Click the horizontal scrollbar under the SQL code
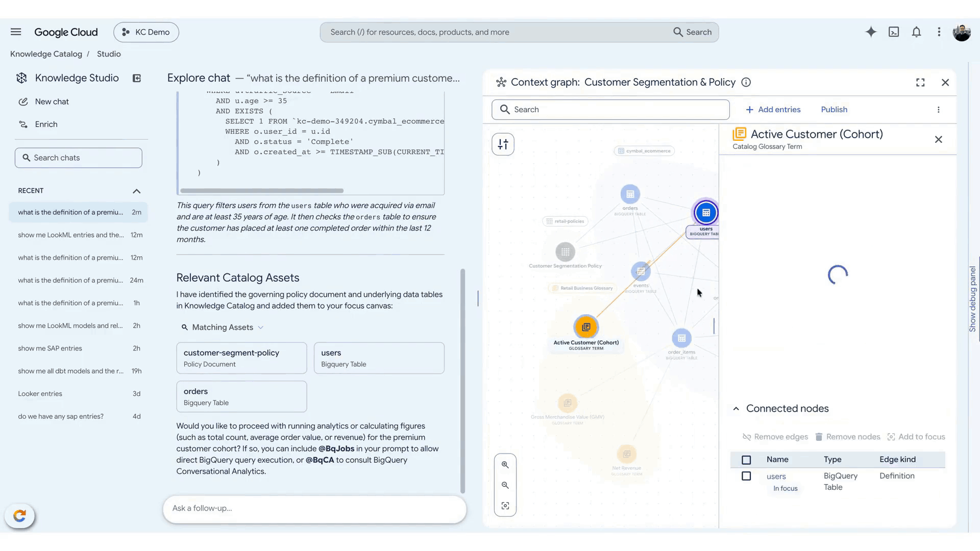This screenshot has width=980, height=551. click(262, 191)
